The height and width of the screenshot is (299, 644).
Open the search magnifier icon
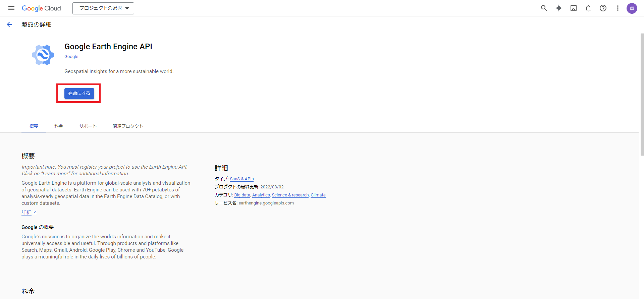click(x=544, y=8)
